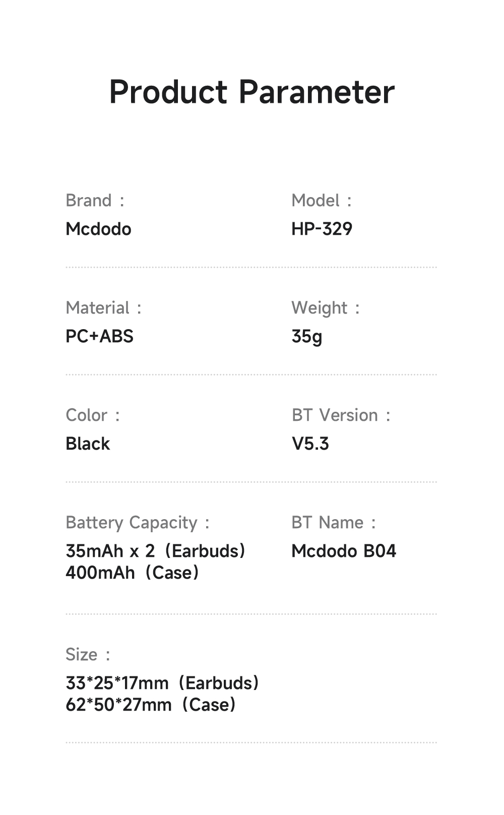Select the Black color value
Image resolution: width=504 pixels, height=815 pixels.
point(88,444)
